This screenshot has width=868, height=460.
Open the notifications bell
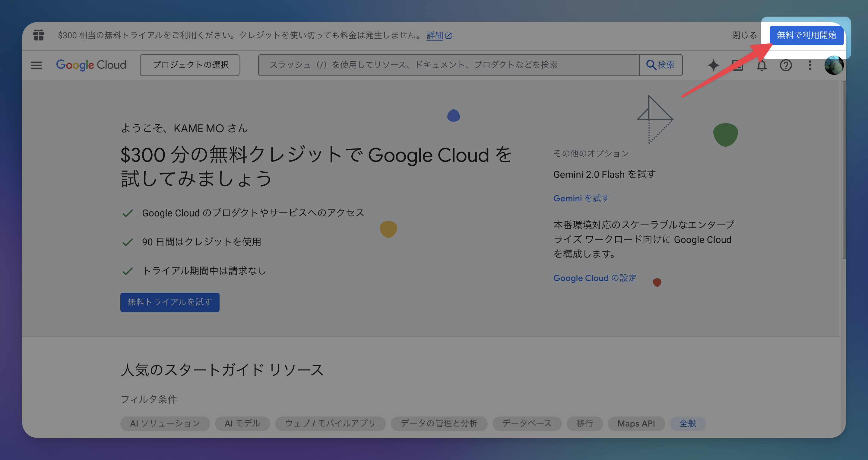[x=762, y=66]
